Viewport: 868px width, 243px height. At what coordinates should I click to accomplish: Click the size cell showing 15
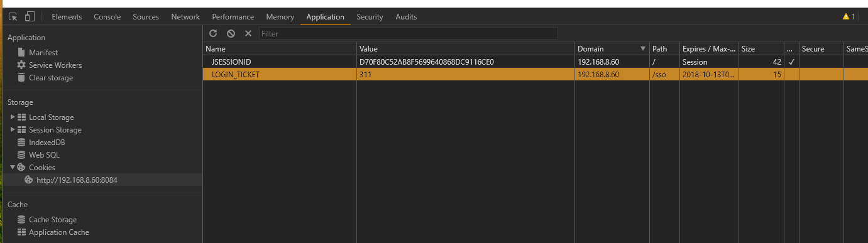click(761, 74)
